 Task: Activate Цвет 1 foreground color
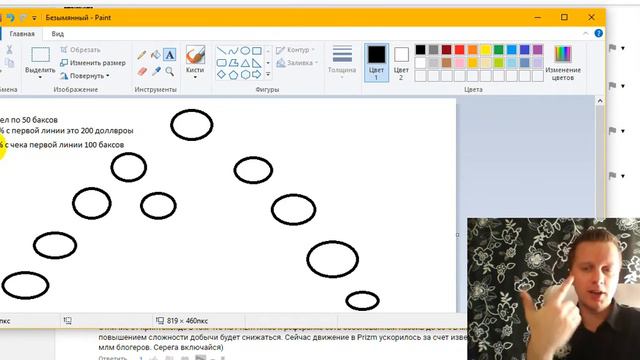pos(376,62)
